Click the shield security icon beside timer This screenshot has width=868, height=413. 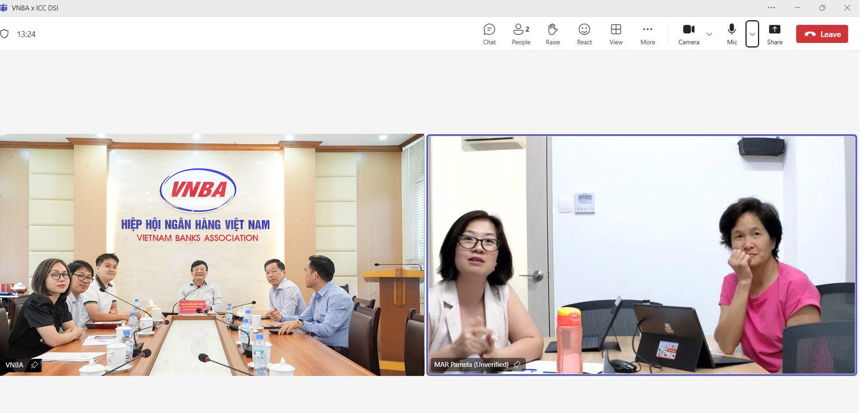tap(5, 34)
